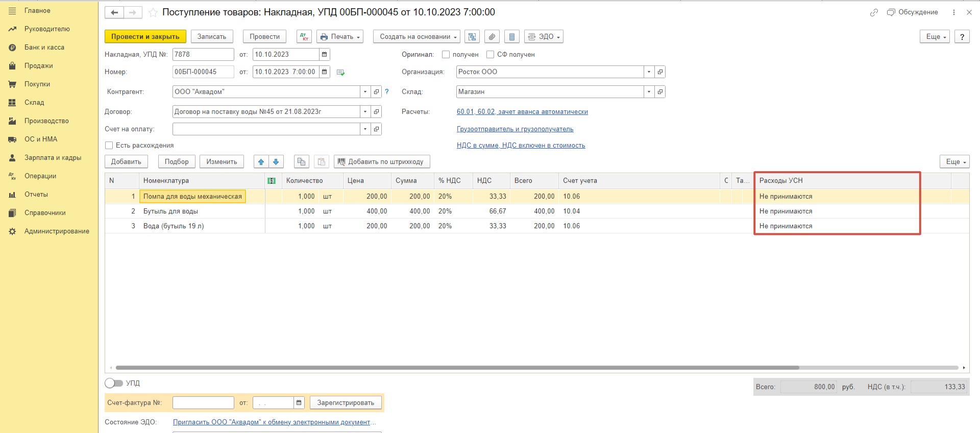Click Провести и закрыть button
980x433 pixels.
(x=145, y=37)
